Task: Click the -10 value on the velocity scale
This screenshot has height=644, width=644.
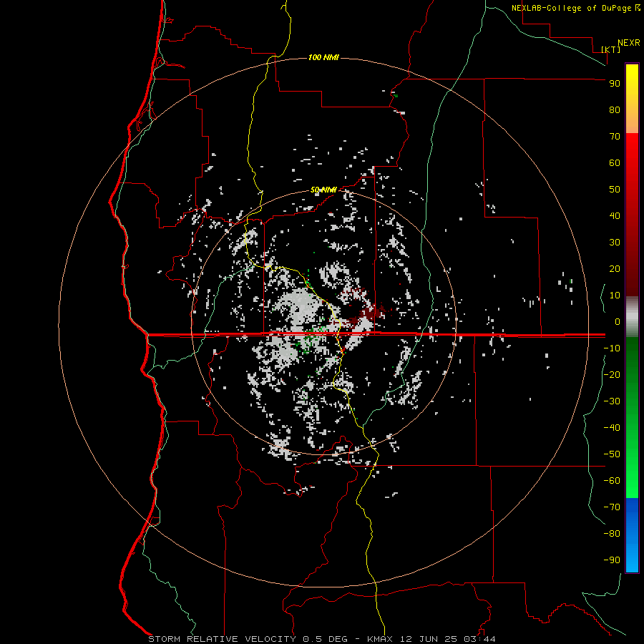Action: (x=612, y=348)
